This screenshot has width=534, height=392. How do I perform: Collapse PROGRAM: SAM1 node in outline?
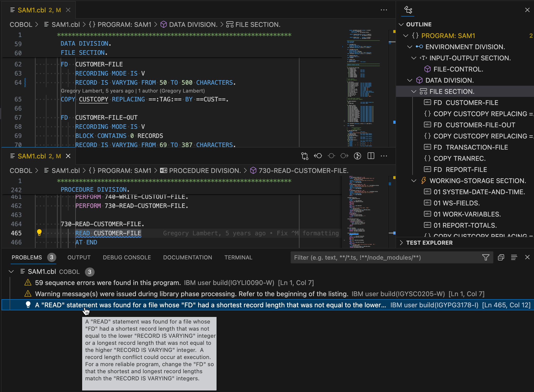(x=405, y=36)
